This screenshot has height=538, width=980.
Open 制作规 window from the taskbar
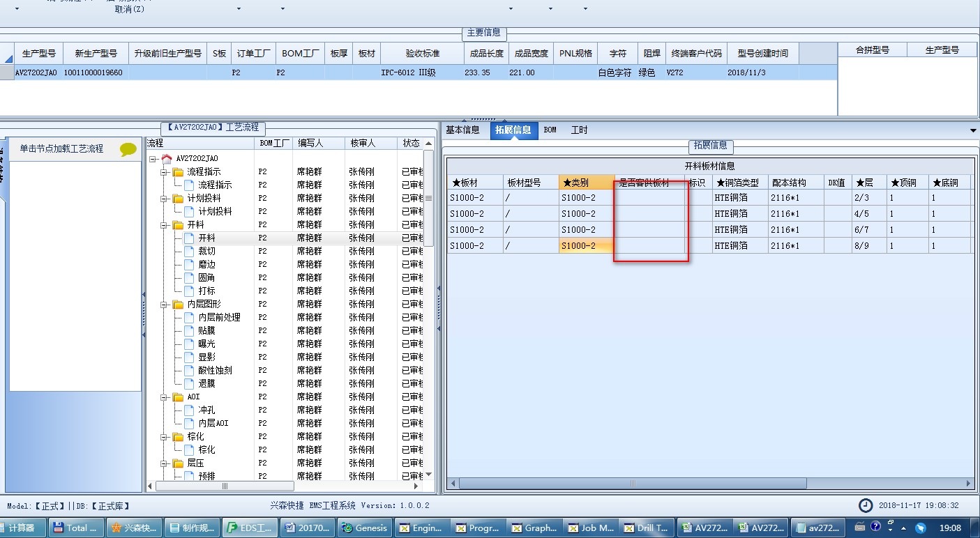pyautogui.click(x=193, y=528)
